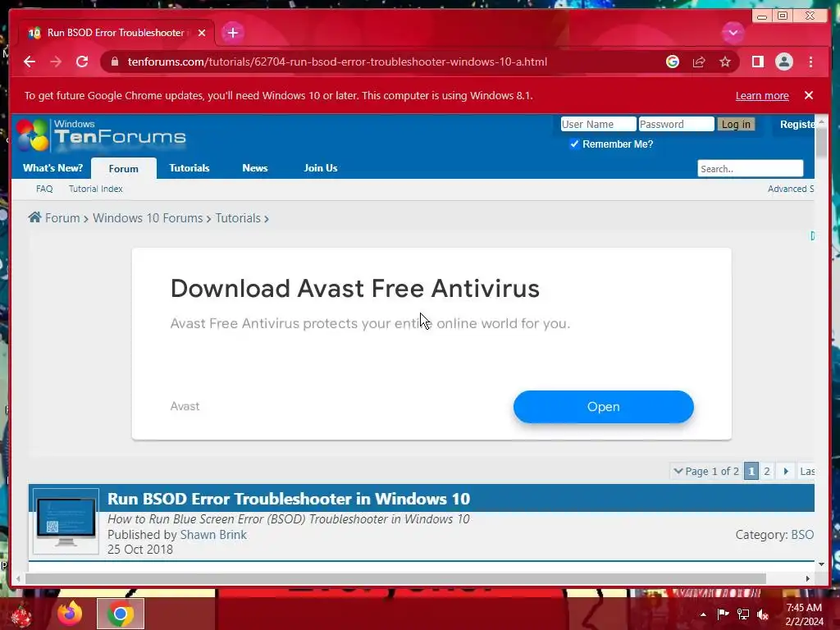Bookmark this page with star icon
This screenshot has width=840, height=630.
tap(725, 62)
